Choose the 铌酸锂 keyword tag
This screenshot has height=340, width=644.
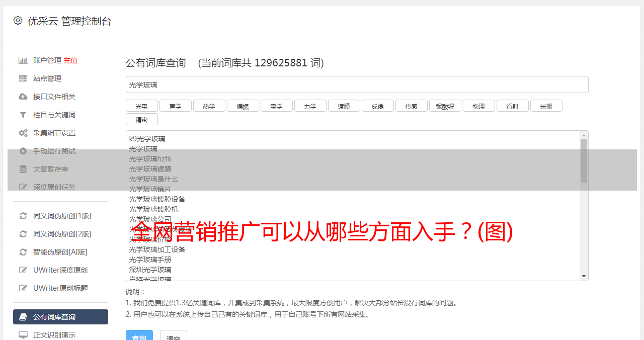[x=445, y=106]
